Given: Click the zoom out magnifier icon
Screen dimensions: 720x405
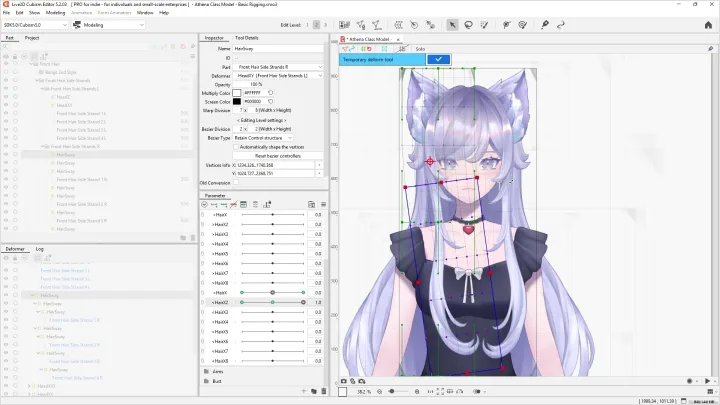Looking at the screenshot, I should 379,392.
